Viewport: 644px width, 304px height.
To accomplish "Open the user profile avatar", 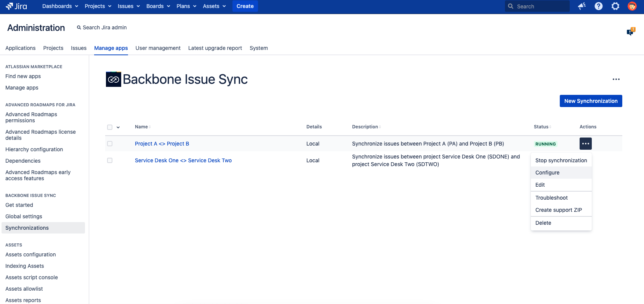I will click(x=632, y=6).
